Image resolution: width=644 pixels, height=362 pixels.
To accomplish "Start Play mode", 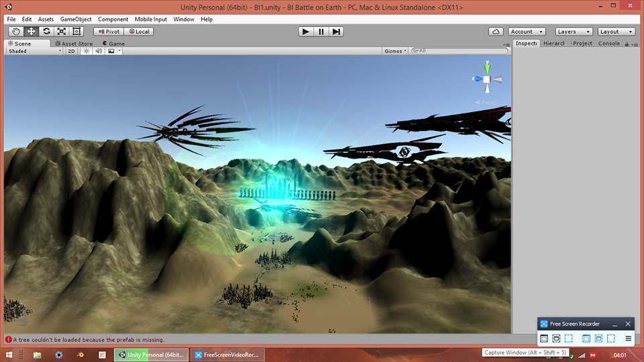I will click(306, 32).
